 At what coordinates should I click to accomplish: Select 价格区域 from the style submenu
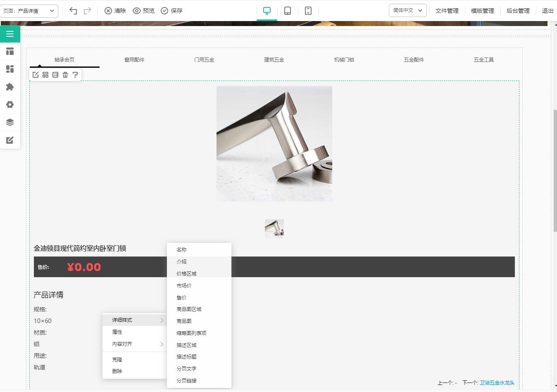coord(187,273)
